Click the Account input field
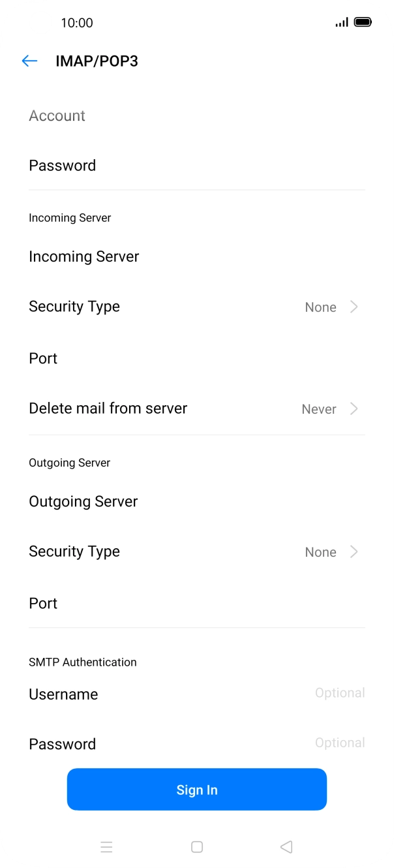394x868 pixels. [197, 116]
